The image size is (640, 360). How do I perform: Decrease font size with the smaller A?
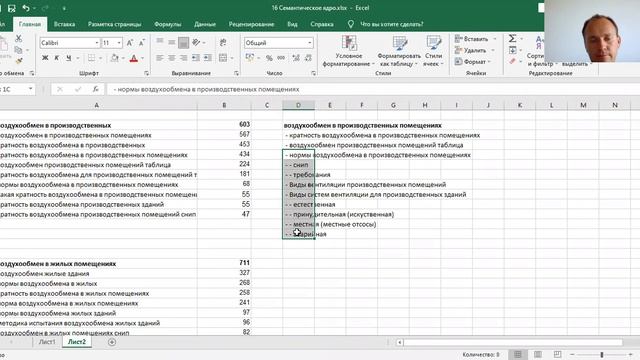[x=142, y=43]
